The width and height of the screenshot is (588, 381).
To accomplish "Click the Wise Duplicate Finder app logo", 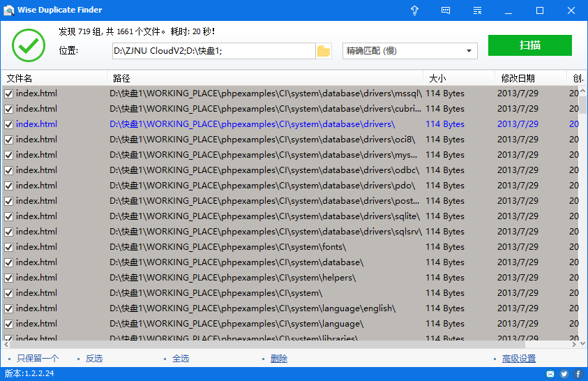I will [8, 10].
